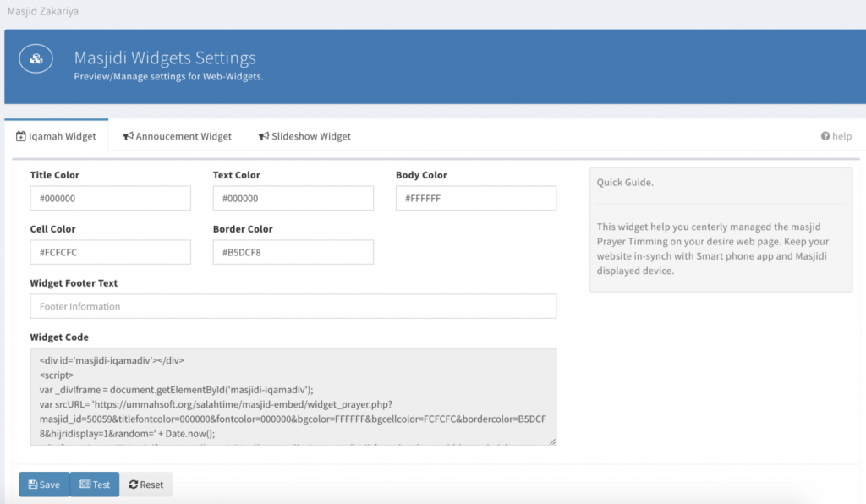Focus the Text Color input field
Viewport: 866px width, 504px height.
[293, 199]
